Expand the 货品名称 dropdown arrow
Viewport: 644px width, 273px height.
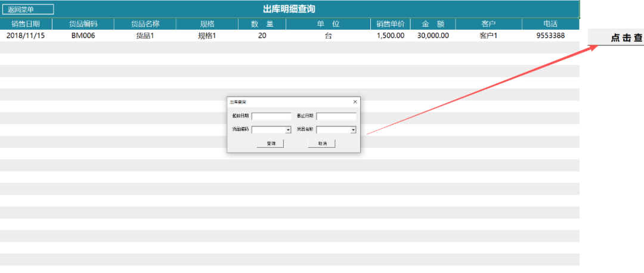click(x=353, y=129)
